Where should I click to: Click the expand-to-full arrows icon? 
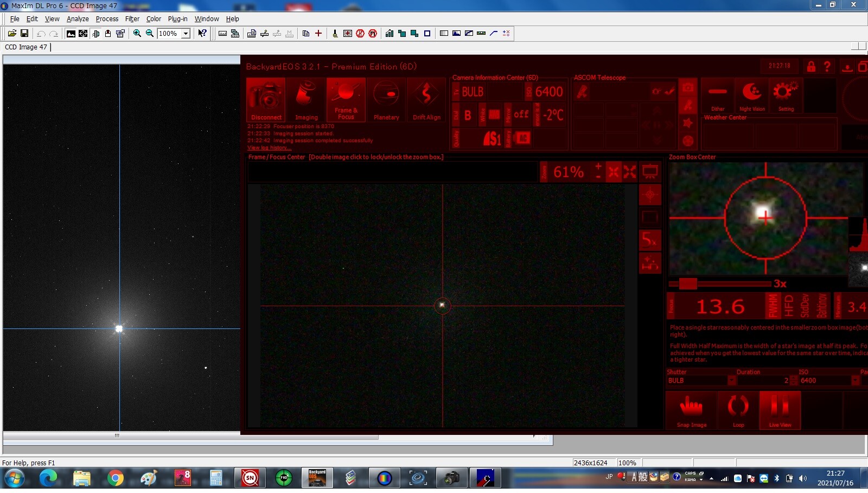point(630,172)
